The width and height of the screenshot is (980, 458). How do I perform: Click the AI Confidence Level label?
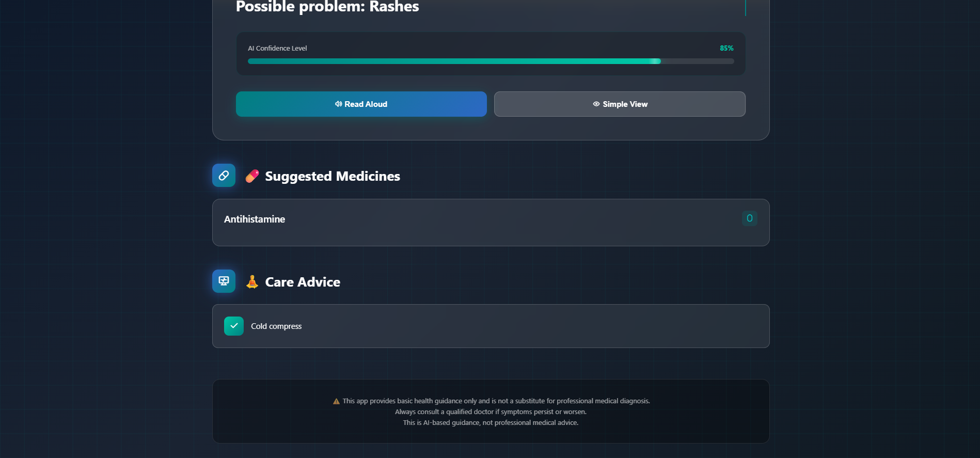277,49
